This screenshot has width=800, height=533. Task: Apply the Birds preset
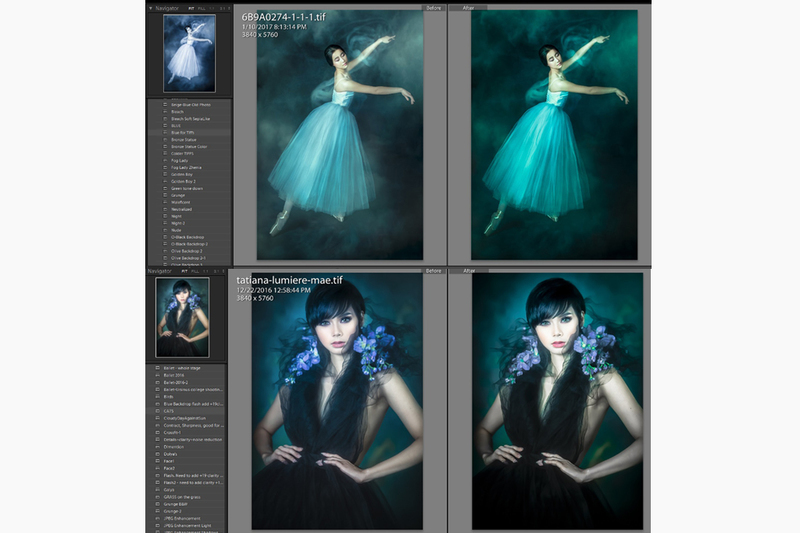[x=169, y=397]
